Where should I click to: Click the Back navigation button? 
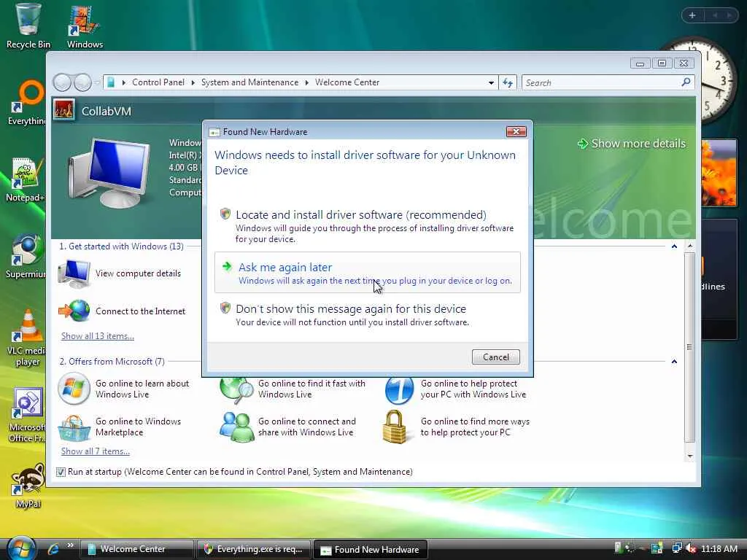coord(63,82)
